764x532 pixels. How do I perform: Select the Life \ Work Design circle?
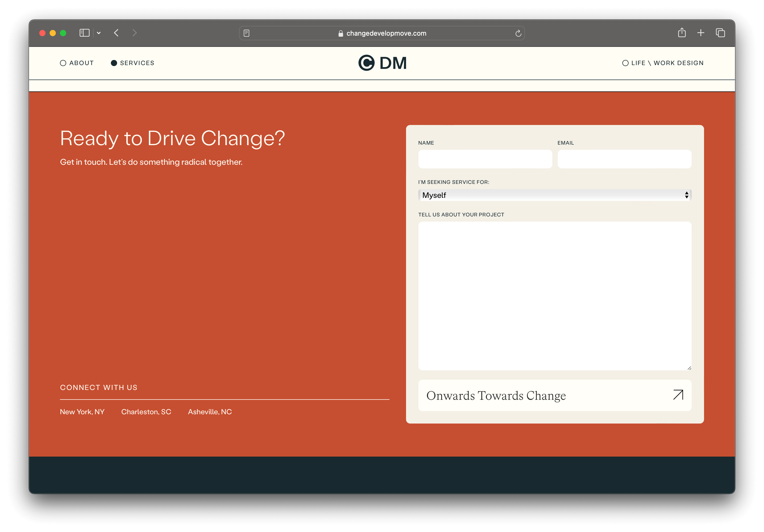pos(625,63)
